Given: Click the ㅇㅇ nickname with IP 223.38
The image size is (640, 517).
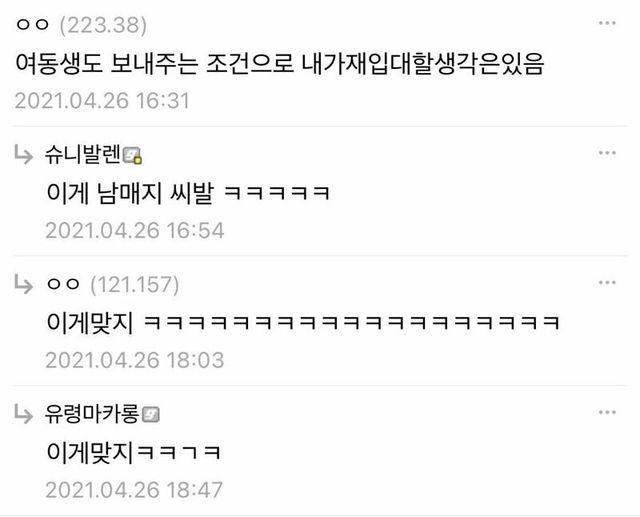Looking at the screenshot, I should 32,25.
